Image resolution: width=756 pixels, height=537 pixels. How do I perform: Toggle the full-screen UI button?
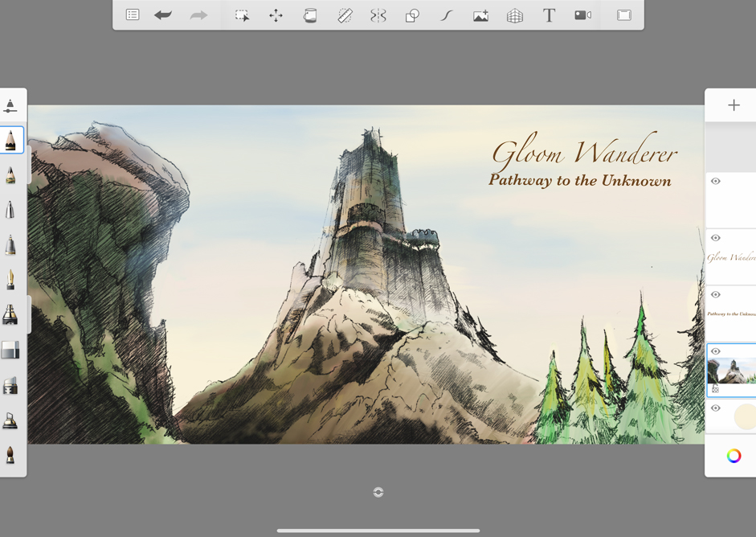624,15
